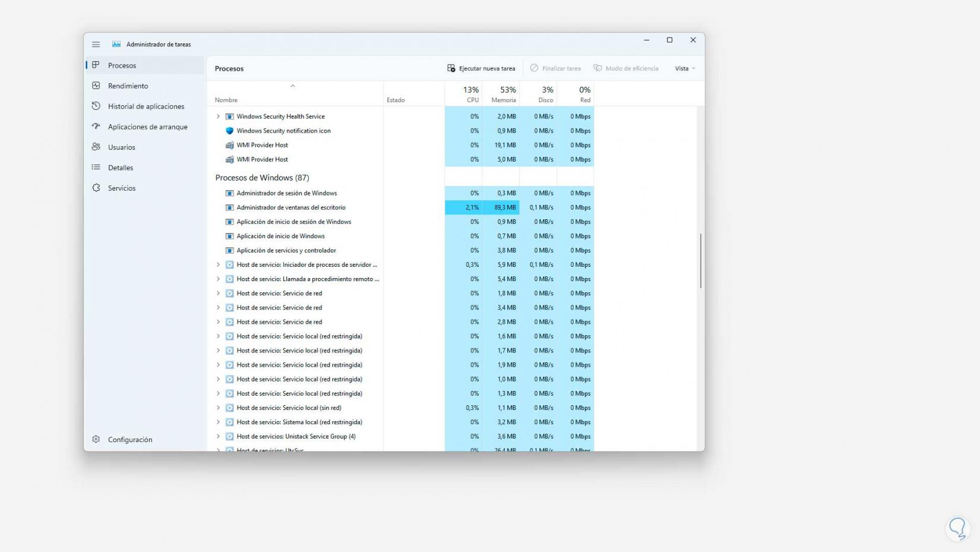980x552 pixels.
Task: Click icon of WMI Provider Host using 19,1 MB
Action: point(230,145)
